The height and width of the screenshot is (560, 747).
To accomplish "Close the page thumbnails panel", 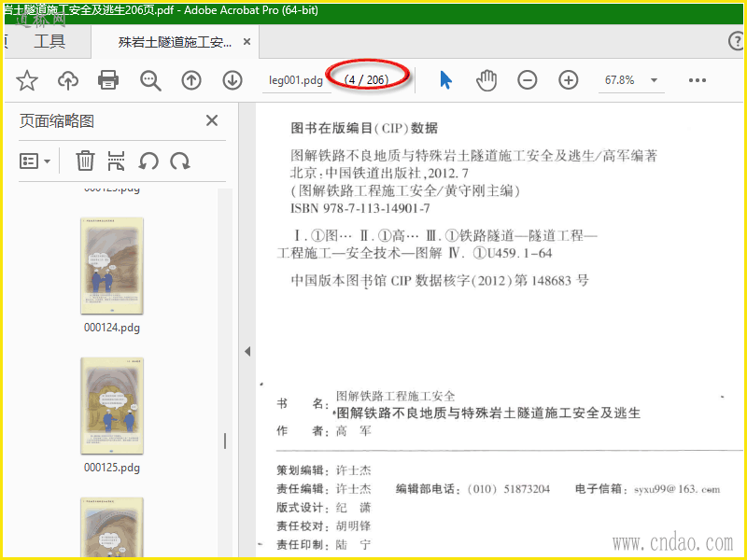I will (x=212, y=120).
